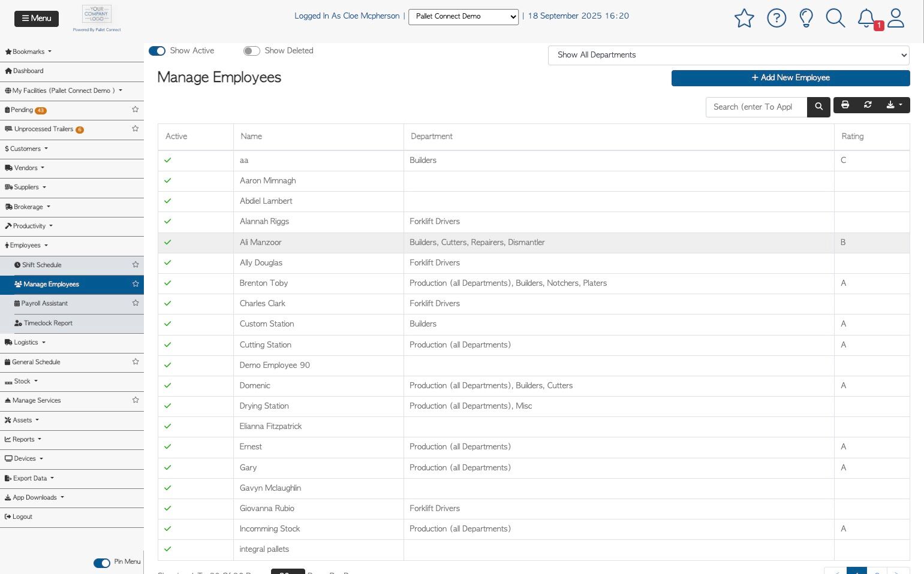Bookmark General Schedule with its star
The height and width of the screenshot is (574, 924).
pos(136,362)
